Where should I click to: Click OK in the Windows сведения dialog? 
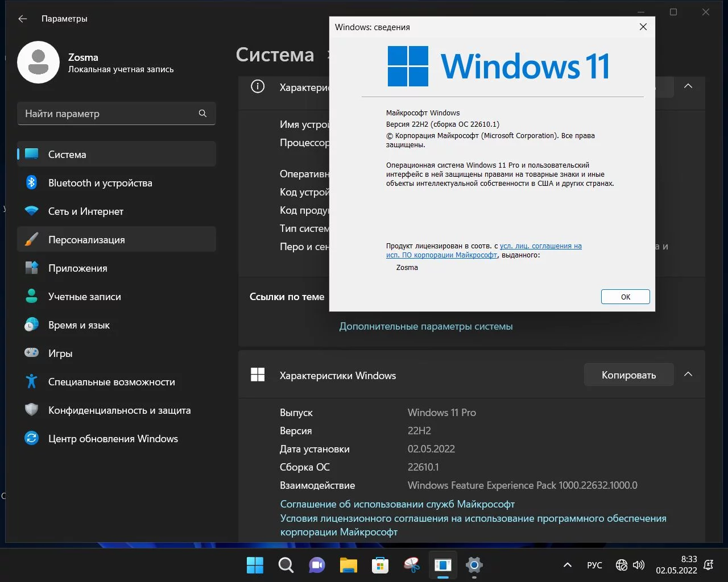(625, 297)
